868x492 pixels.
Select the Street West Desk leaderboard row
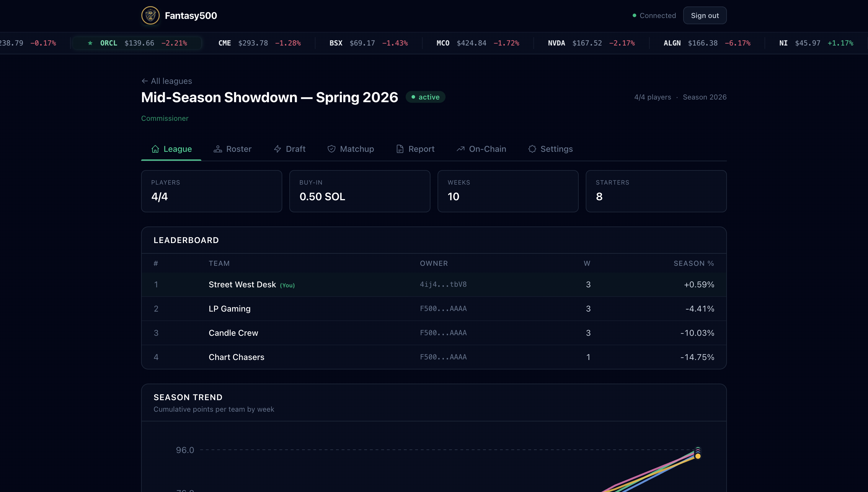(x=434, y=284)
